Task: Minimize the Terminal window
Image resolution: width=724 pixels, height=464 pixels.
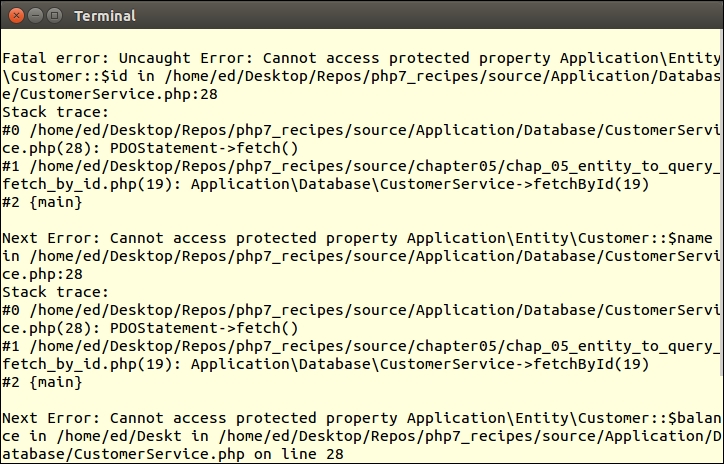Action: [x=33, y=15]
